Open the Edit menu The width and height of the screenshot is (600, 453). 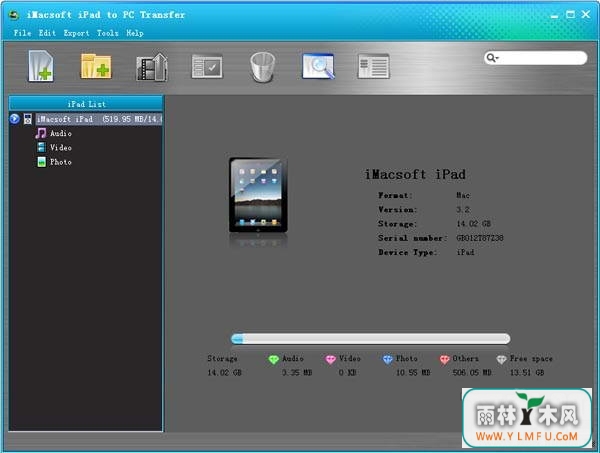(47, 33)
